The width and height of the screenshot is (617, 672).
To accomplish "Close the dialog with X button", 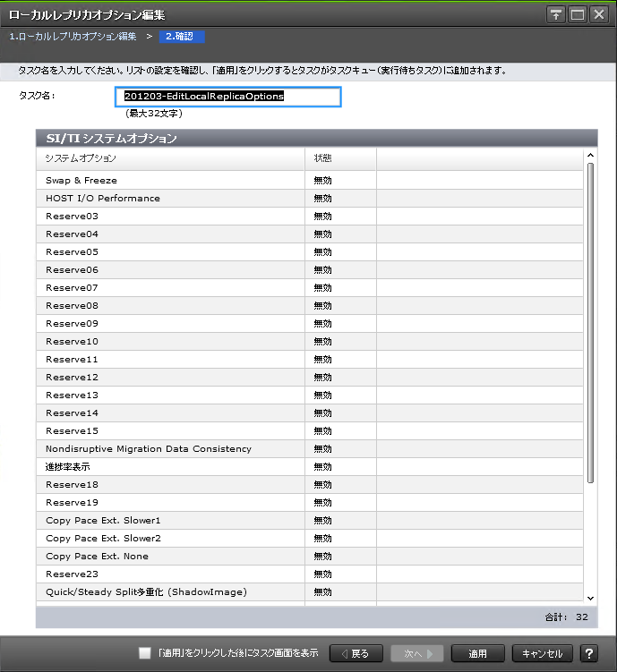I will [x=599, y=15].
